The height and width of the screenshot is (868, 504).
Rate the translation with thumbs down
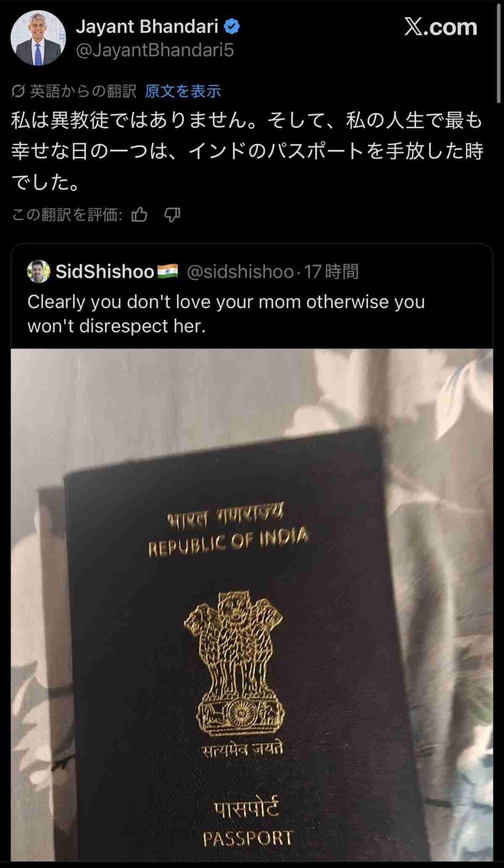(x=172, y=215)
